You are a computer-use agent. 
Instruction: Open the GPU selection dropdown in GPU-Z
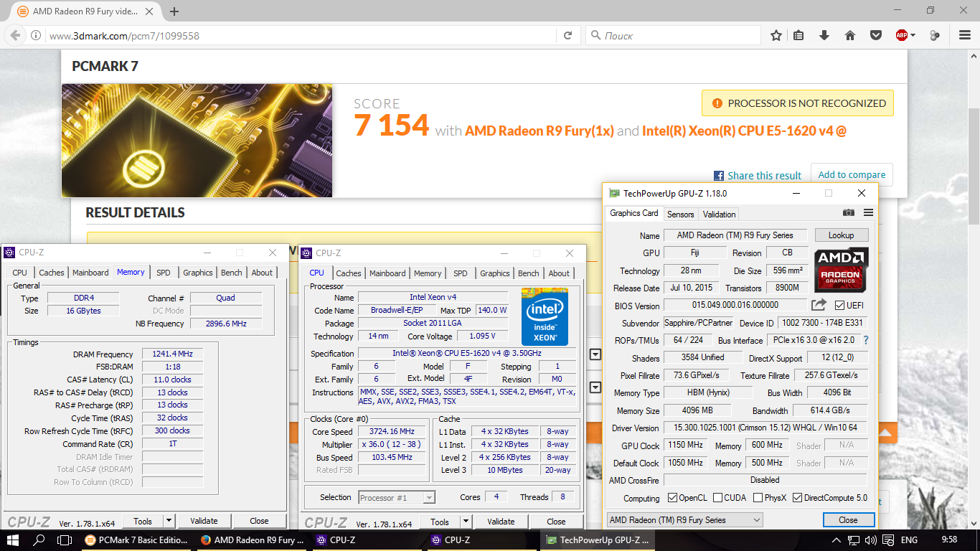pos(685,520)
